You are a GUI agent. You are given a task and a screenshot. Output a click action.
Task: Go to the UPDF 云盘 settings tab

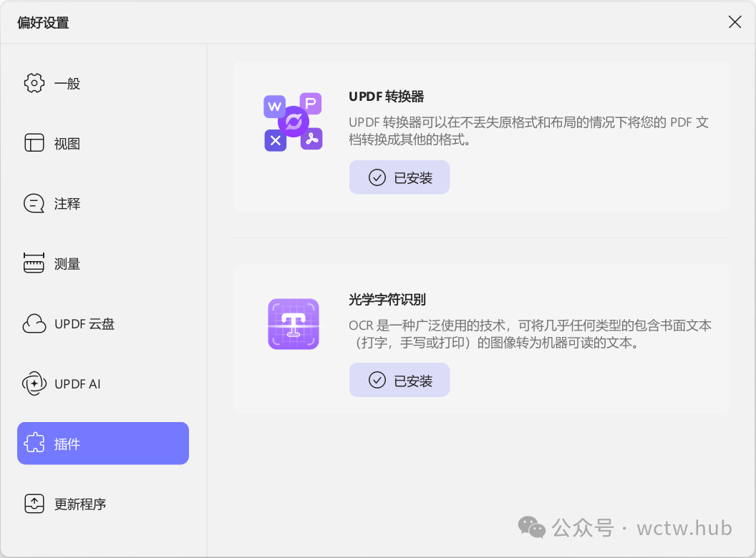point(102,324)
